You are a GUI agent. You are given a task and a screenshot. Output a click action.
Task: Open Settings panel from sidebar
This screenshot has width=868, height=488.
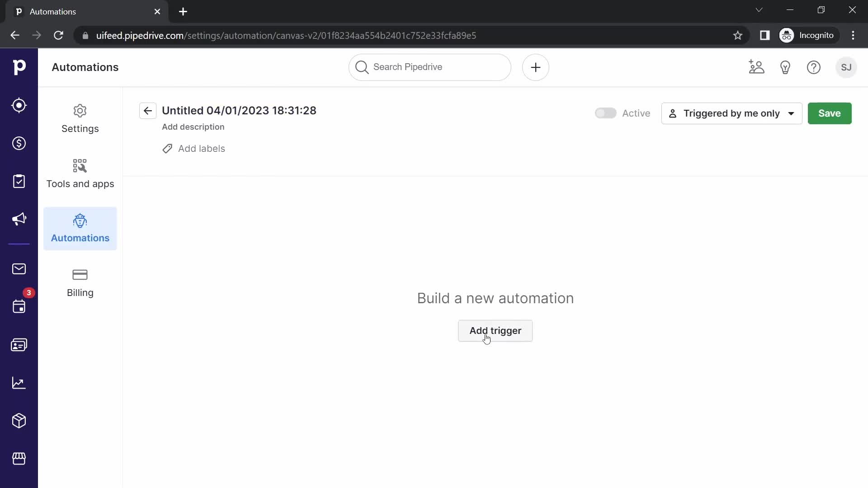(80, 118)
